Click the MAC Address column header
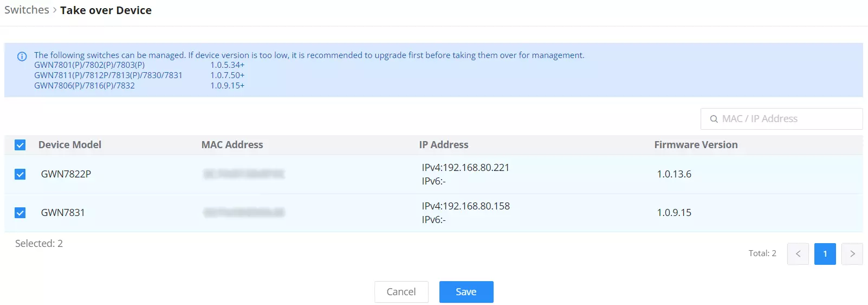Screen dimensions: 868x305 [x=232, y=145]
